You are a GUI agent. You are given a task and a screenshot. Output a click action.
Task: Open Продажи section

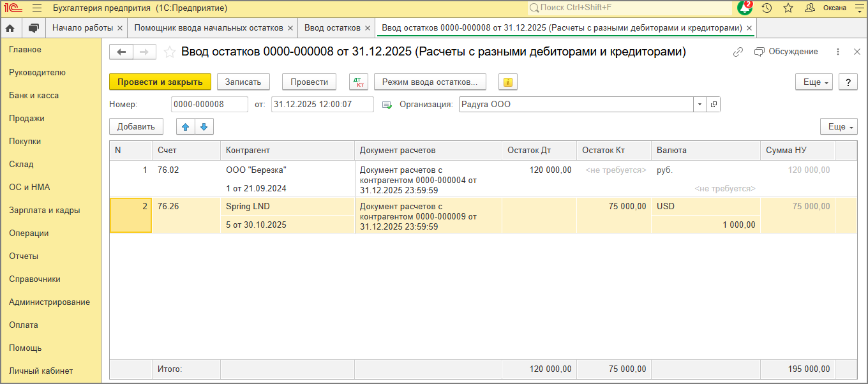(x=26, y=118)
